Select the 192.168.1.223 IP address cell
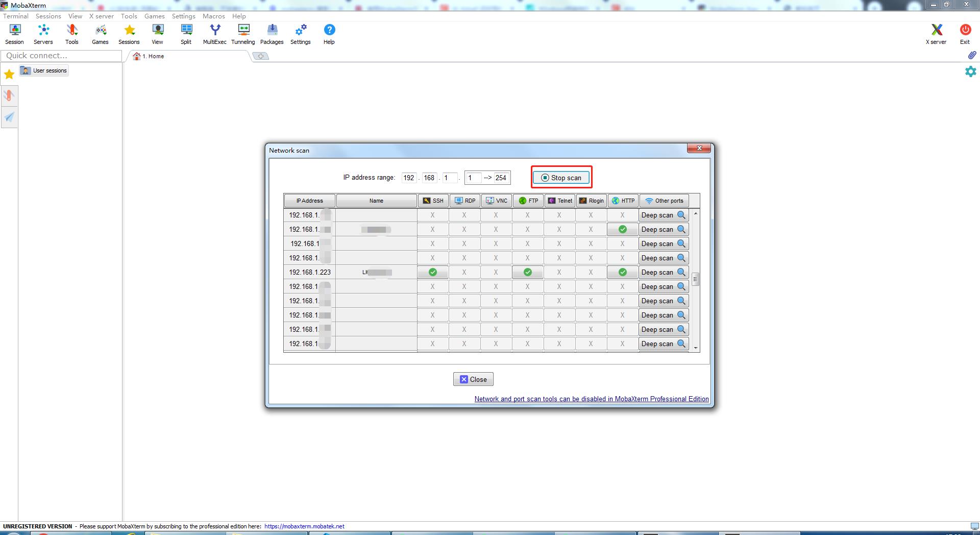The image size is (980, 535). pyautogui.click(x=310, y=272)
